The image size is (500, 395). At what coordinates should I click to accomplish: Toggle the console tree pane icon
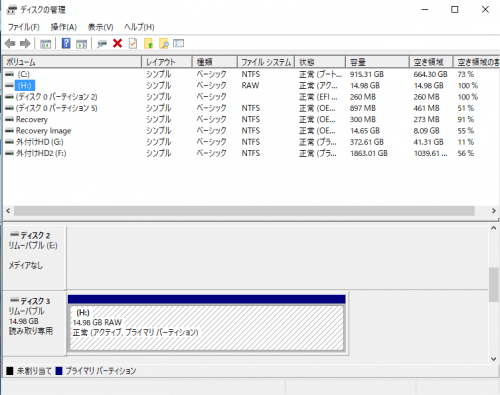click(45, 44)
